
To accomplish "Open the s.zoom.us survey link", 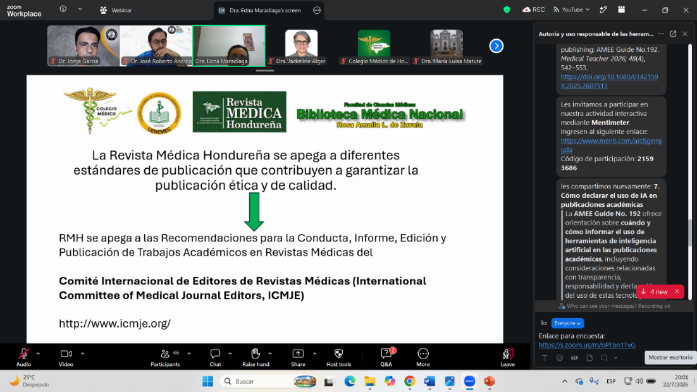I will point(587,345).
